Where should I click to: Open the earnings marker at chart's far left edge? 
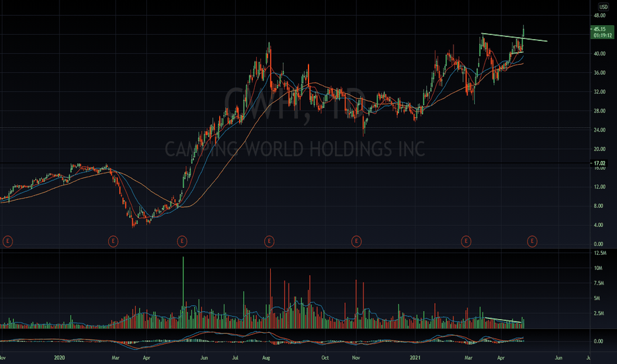click(7, 241)
